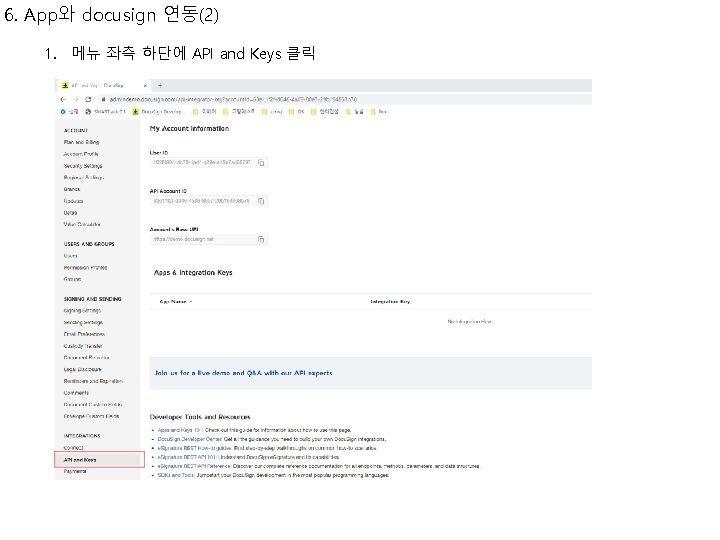Open Payments in sidebar
The height and width of the screenshot is (540, 720).
tap(75, 472)
